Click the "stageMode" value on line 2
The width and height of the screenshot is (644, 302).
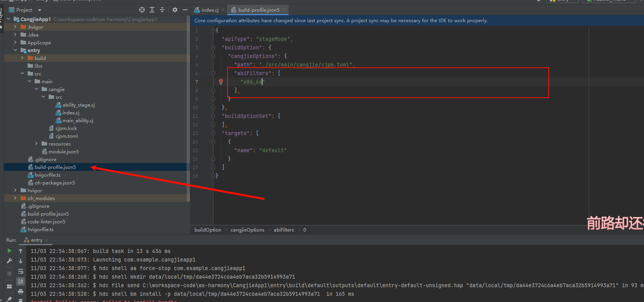[x=273, y=39]
